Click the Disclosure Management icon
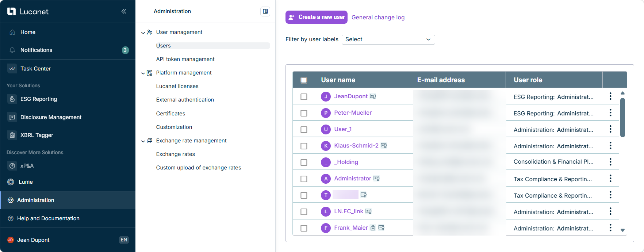Screen dimensions: 644x252 click(12, 117)
